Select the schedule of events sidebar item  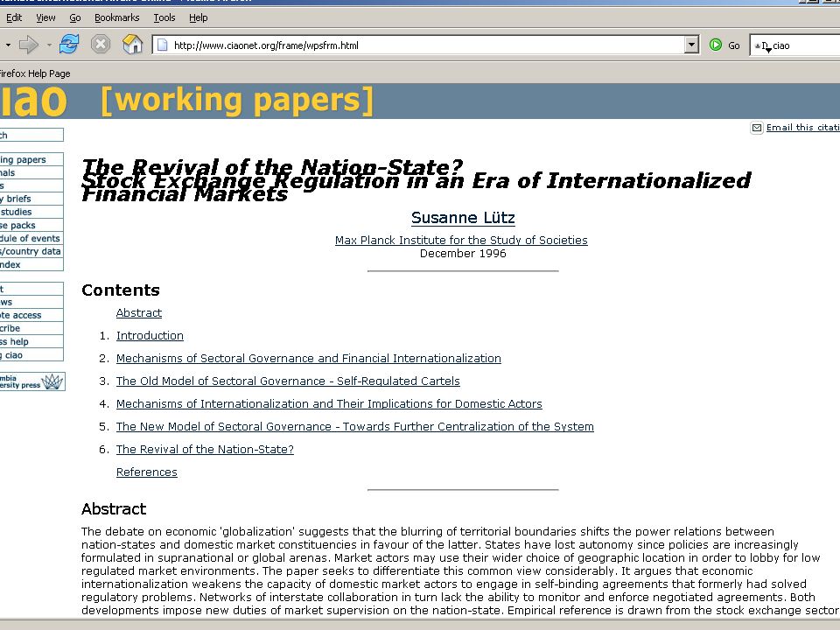31,238
